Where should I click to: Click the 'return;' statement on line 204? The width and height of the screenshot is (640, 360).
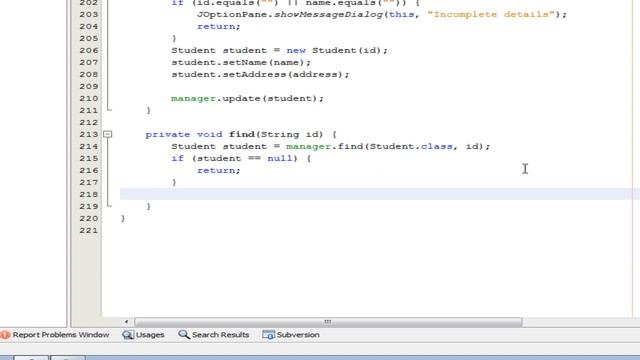(x=219, y=26)
